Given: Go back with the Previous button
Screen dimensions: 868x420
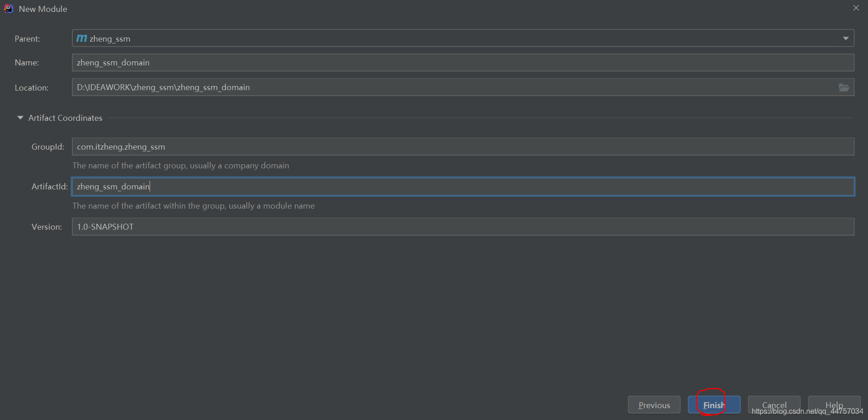Looking at the screenshot, I should point(654,405).
